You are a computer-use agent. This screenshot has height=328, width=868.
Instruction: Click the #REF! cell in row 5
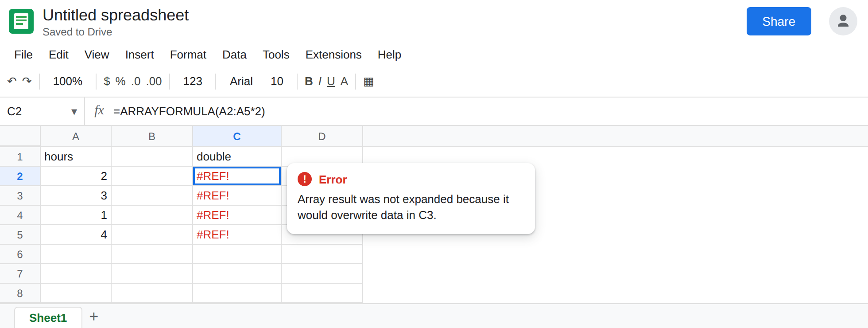tap(237, 235)
